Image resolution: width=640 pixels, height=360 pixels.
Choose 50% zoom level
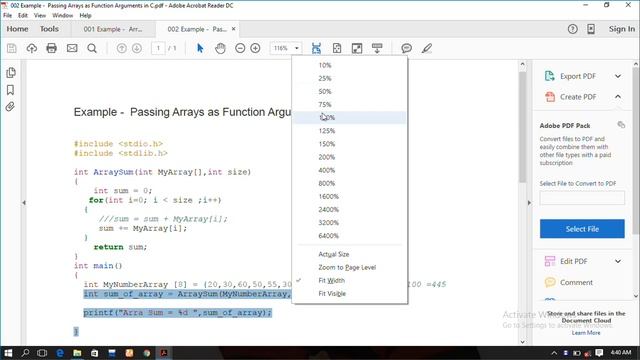point(350,91)
